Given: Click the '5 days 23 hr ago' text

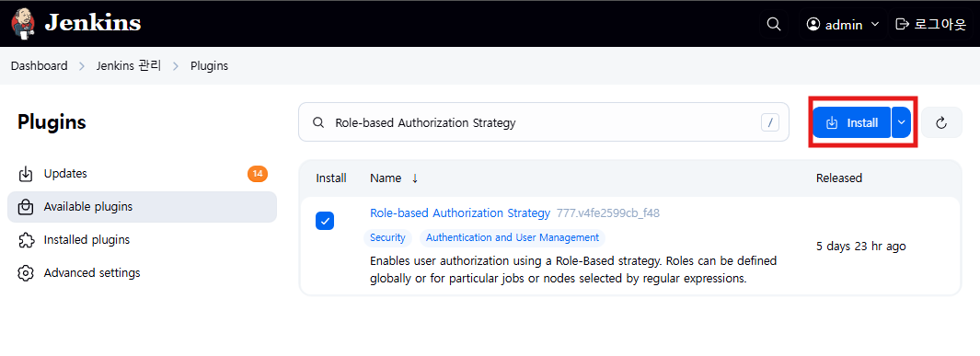Looking at the screenshot, I should point(861,247).
